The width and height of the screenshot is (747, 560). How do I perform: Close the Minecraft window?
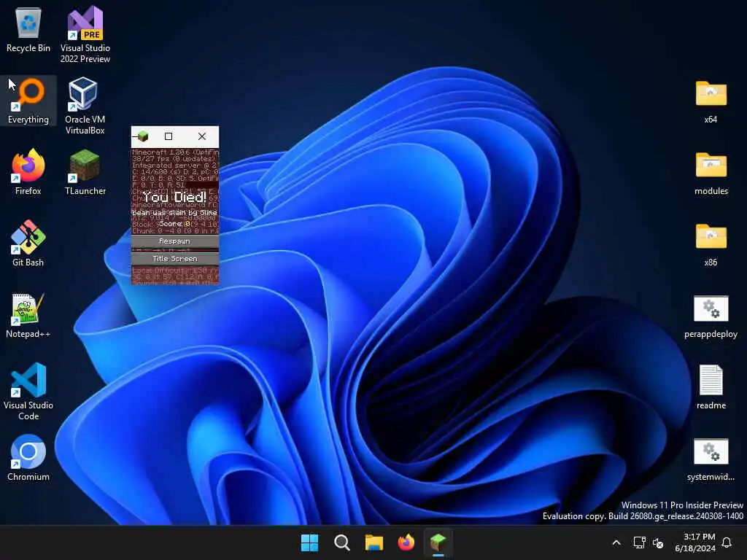pos(202,136)
